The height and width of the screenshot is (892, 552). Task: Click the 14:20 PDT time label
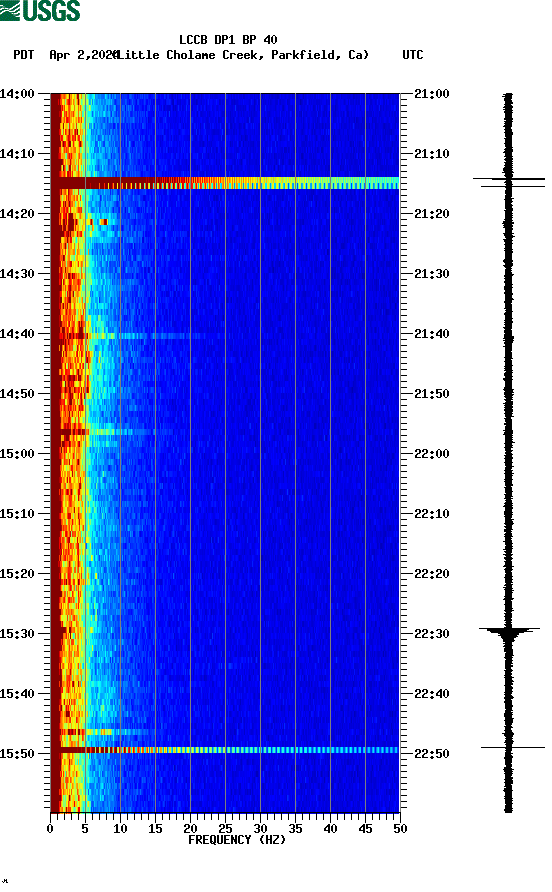point(17,214)
